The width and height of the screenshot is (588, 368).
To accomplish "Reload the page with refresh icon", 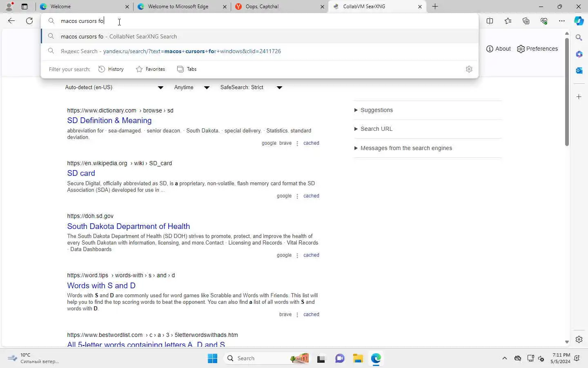I will click(x=29, y=21).
